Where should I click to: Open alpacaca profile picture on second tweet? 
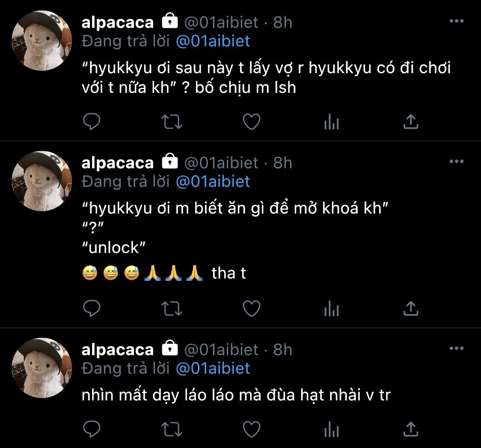pos(42,181)
